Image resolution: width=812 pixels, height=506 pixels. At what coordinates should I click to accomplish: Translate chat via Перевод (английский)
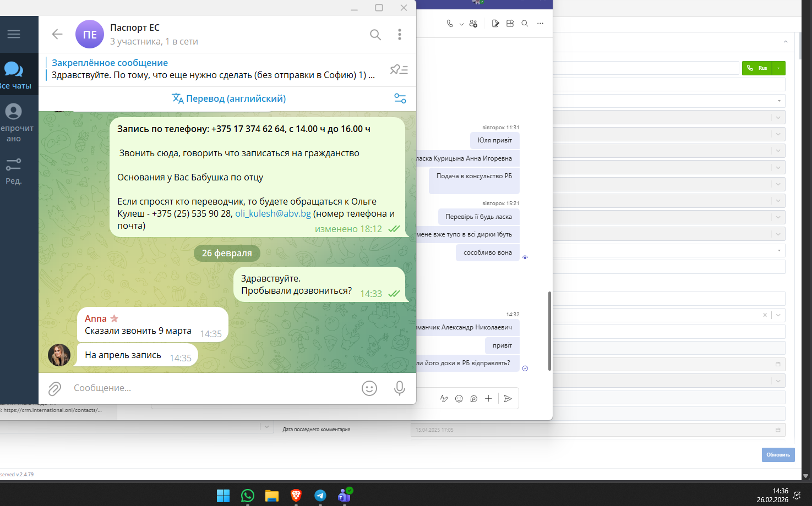tap(229, 98)
